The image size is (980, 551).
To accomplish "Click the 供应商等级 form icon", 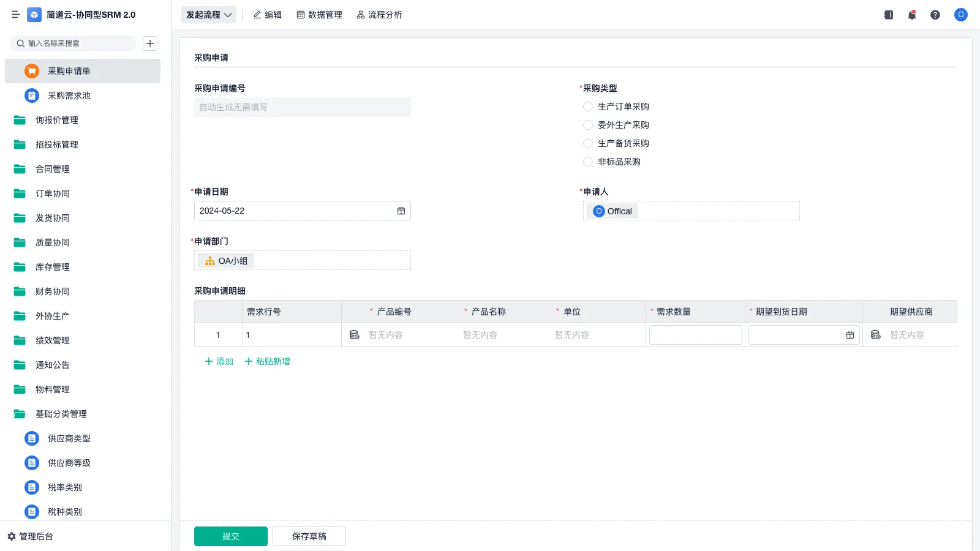I will pyautogui.click(x=32, y=463).
